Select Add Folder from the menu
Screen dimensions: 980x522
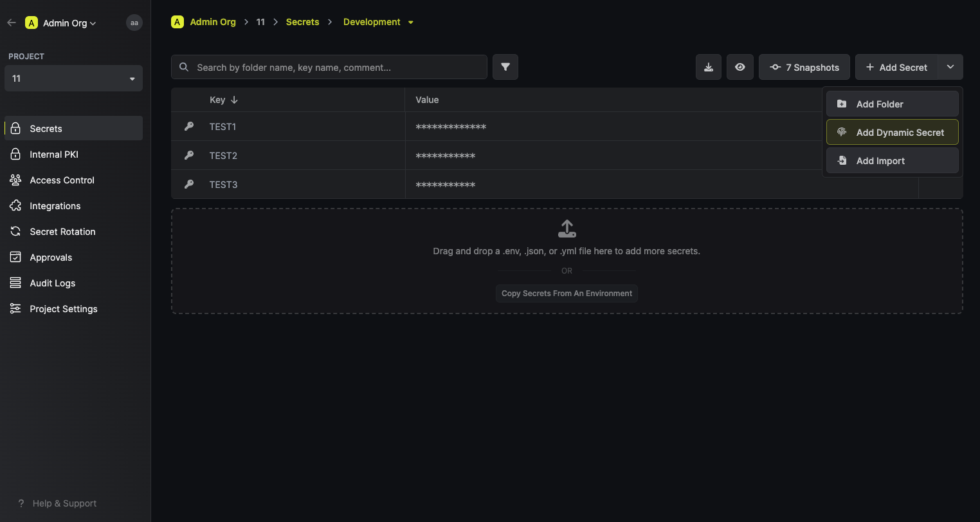[x=893, y=104]
